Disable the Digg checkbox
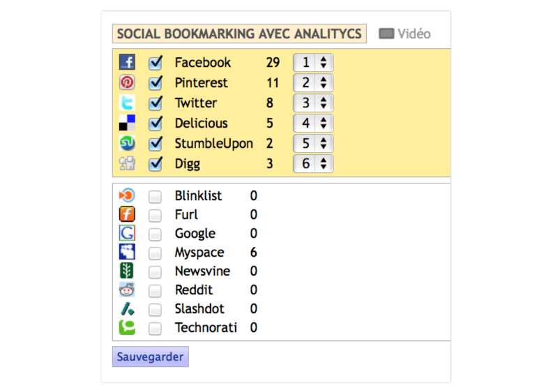This screenshot has height=392, width=558. pos(156,164)
